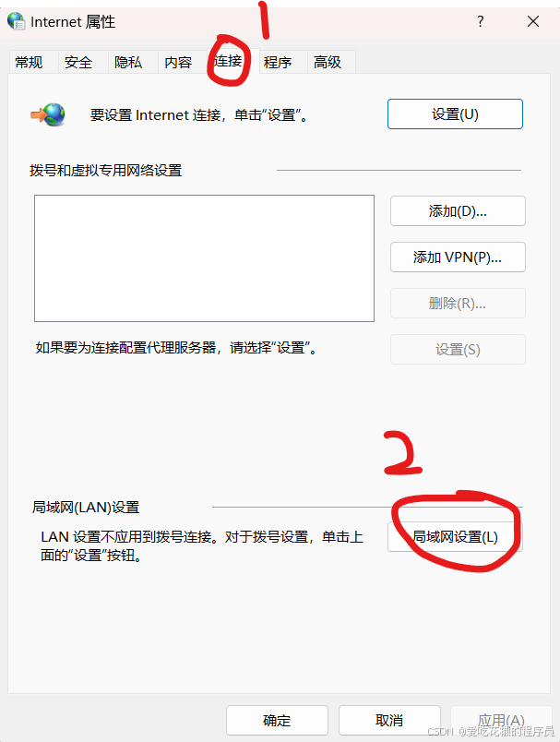Click the 设置(U) button
Screen dimensions: 560x742
click(455, 114)
